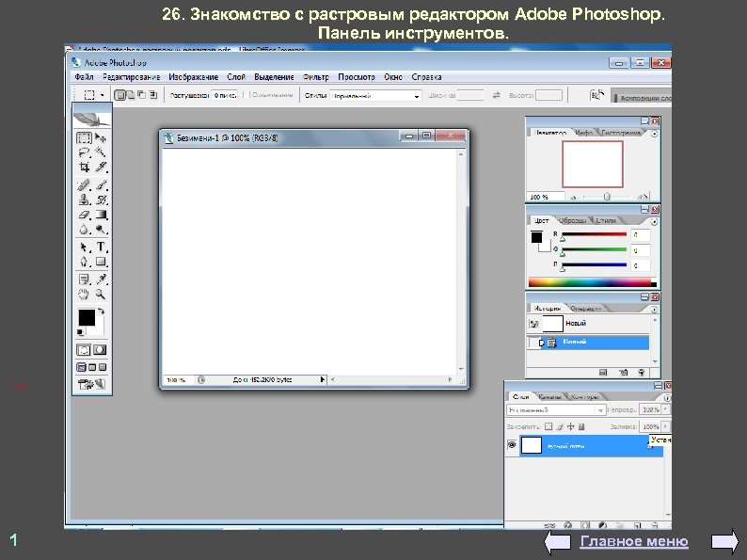The height and width of the screenshot is (560, 747).
Task: Select the Zoom tool
Action: coord(101,294)
